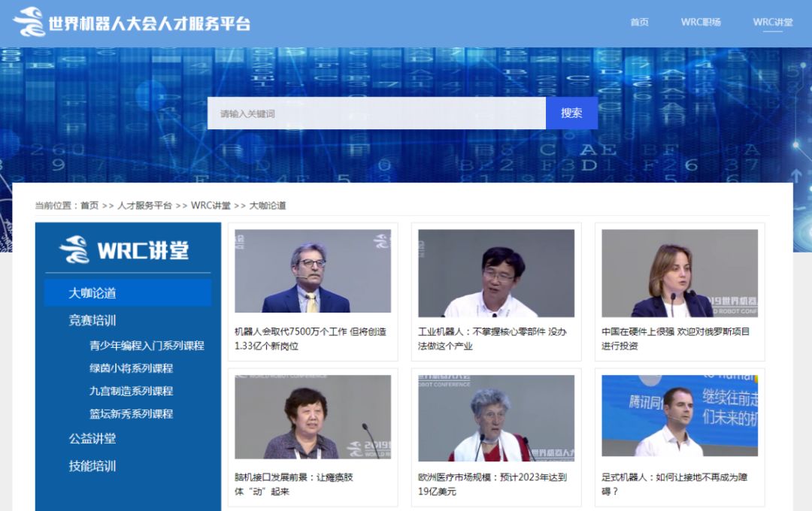812x511 pixels.
Task: Open WRC职场 in the top navigation
Action: pos(701,22)
